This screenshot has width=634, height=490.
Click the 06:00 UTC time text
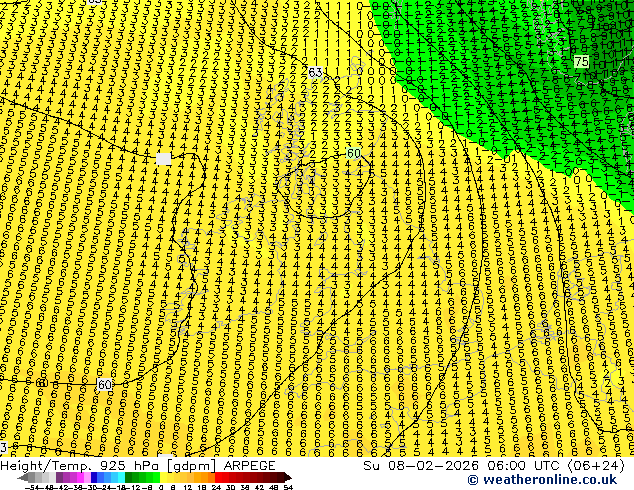(x=526, y=466)
